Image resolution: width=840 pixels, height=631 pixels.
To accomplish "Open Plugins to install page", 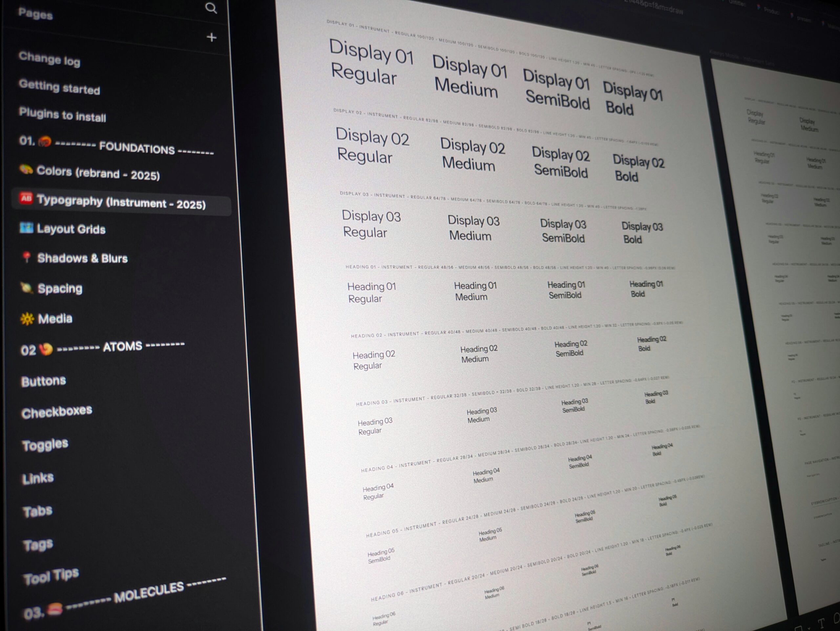I will pos(62,115).
